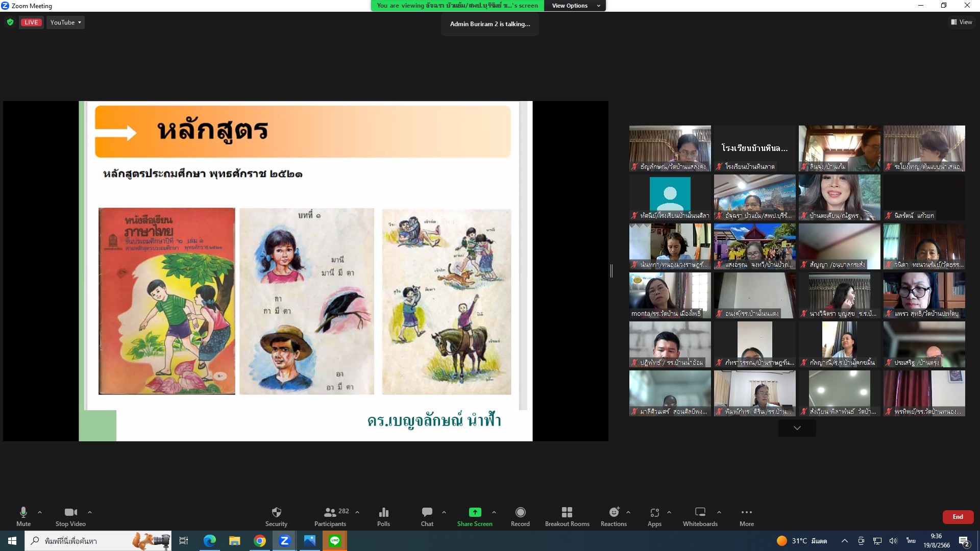Image resolution: width=980 pixels, height=551 pixels.
Task: Open the Reactions menu
Action: coord(614,516)
